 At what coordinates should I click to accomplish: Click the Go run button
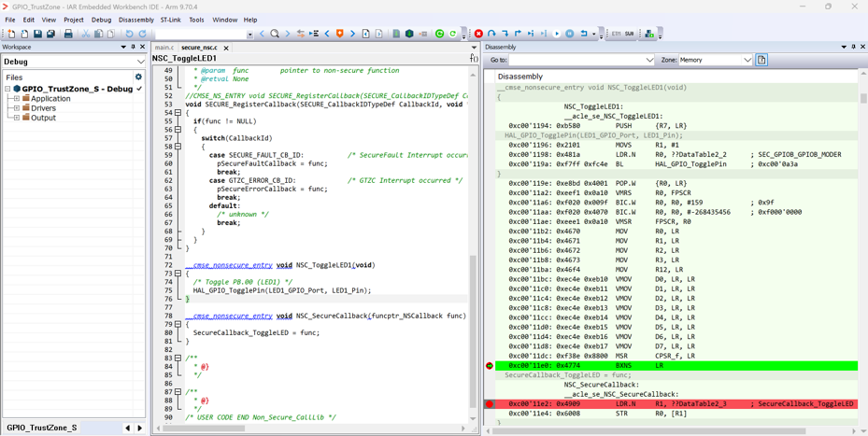tap(557, 34)
